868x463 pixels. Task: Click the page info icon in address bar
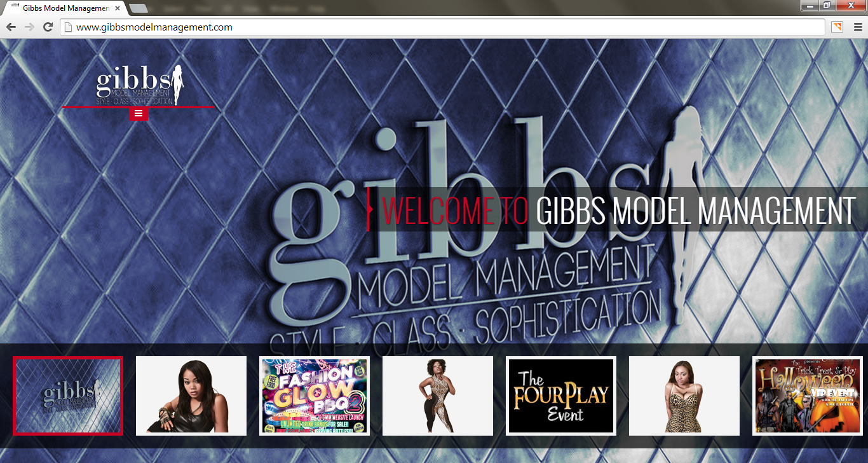click(67, 27)
